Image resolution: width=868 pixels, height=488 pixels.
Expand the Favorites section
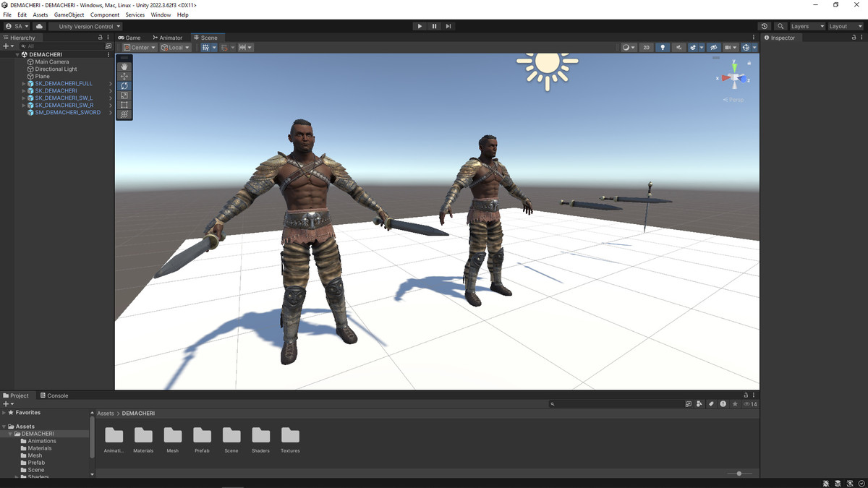pos(4,413)
